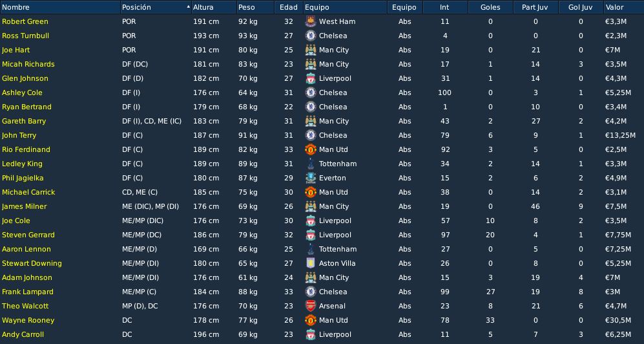Sort by Valor column header
Screen dimensions: 644x344
coord(624,7)
